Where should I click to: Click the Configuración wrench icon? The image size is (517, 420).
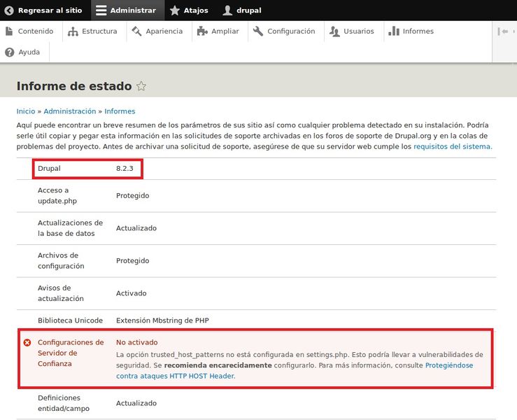pos(258,31)
